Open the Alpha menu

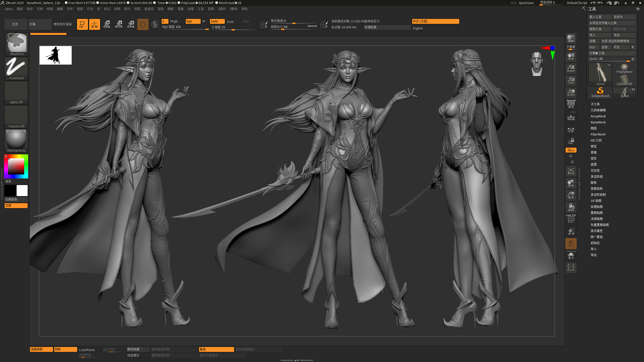click(x=8, y=9)
